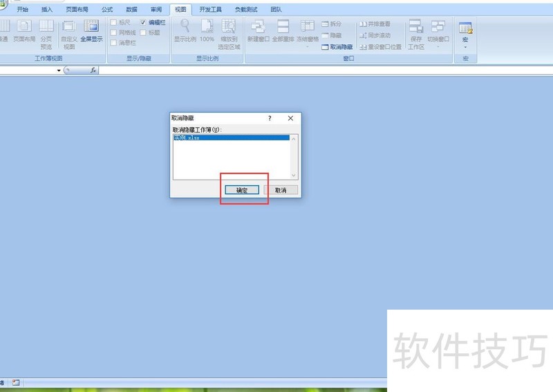The height and width of the screenshot is (392, 553).
Task: Toggle the 标题 checkbox
Action: 143,32
